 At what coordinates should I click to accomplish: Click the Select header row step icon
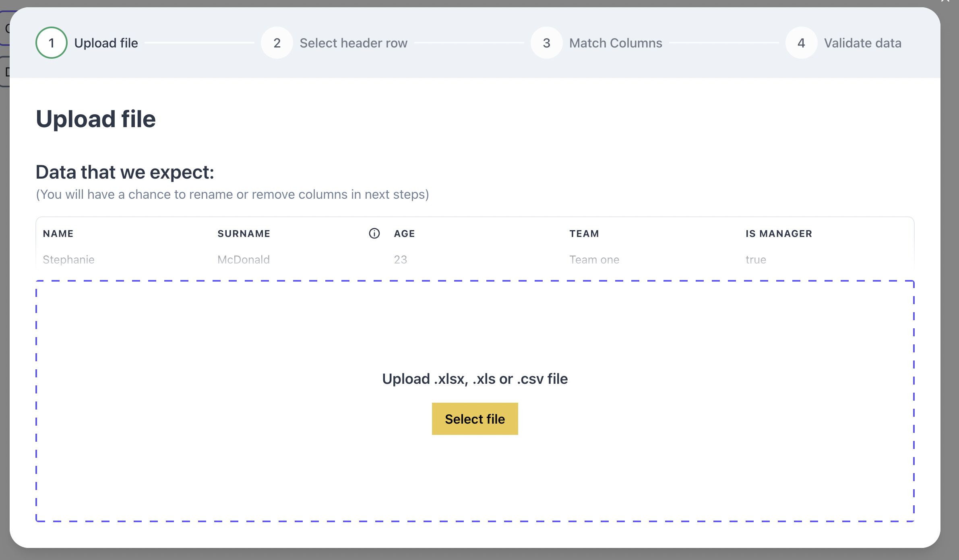coord(277,43)
